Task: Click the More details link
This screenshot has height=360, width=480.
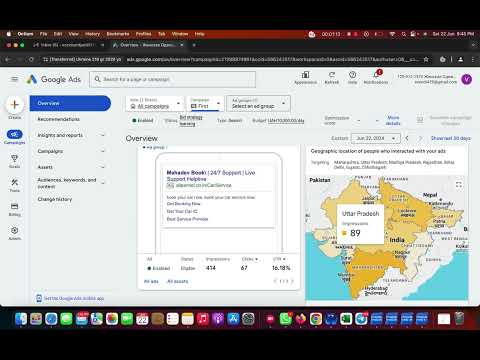Action: (393, 120)
